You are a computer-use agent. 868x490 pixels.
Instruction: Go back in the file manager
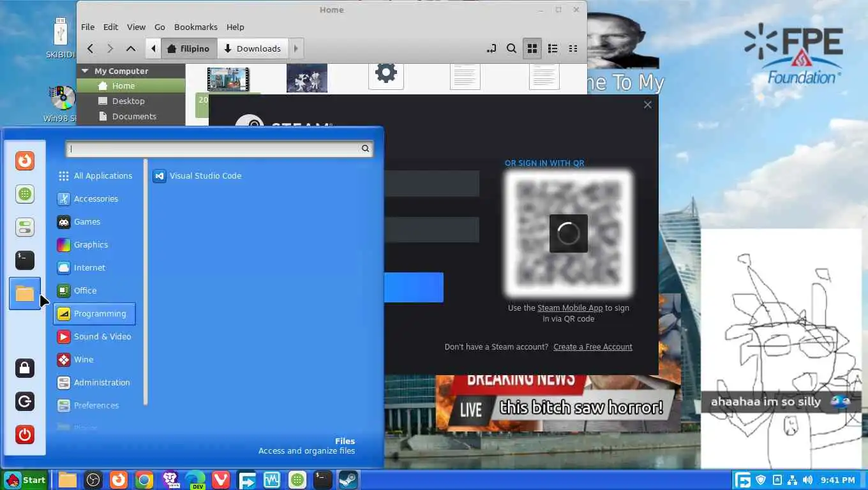coord(90,48)
